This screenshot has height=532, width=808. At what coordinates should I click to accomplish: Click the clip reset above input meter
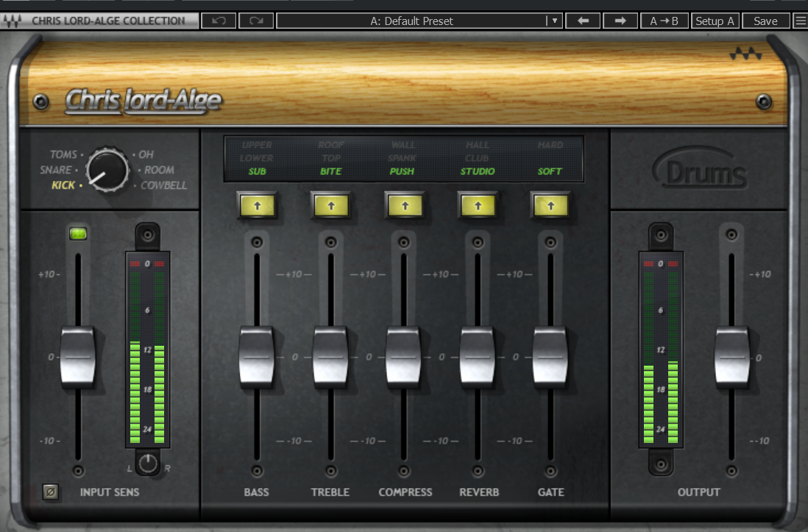click(x=148, y=235)
